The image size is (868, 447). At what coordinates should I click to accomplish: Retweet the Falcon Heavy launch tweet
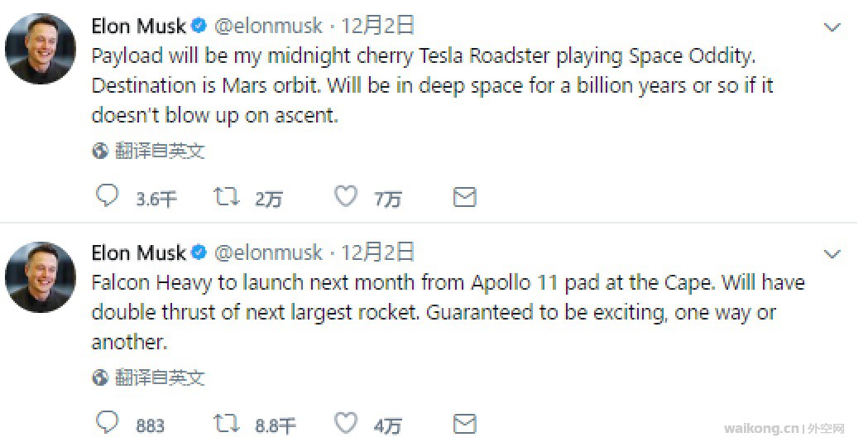227,424
